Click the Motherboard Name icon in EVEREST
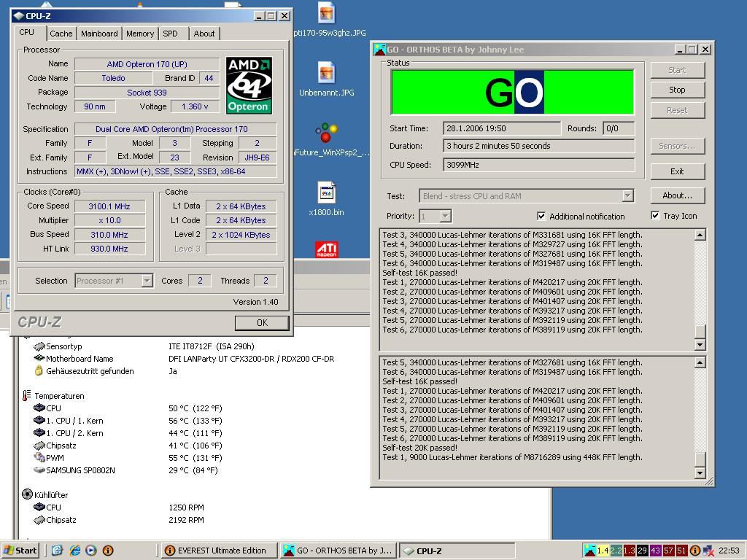This screenshot has height=560, width=747. click(x=39, y=358)
